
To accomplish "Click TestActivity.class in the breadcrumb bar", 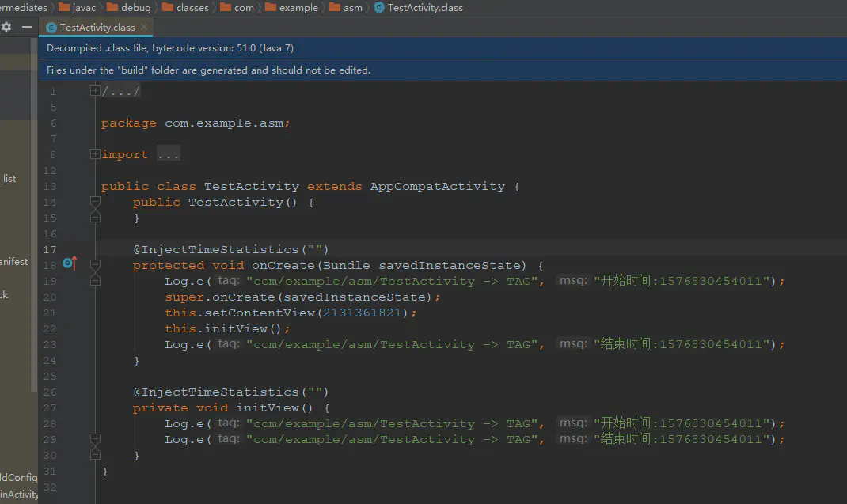I will [x=419, y=8].
